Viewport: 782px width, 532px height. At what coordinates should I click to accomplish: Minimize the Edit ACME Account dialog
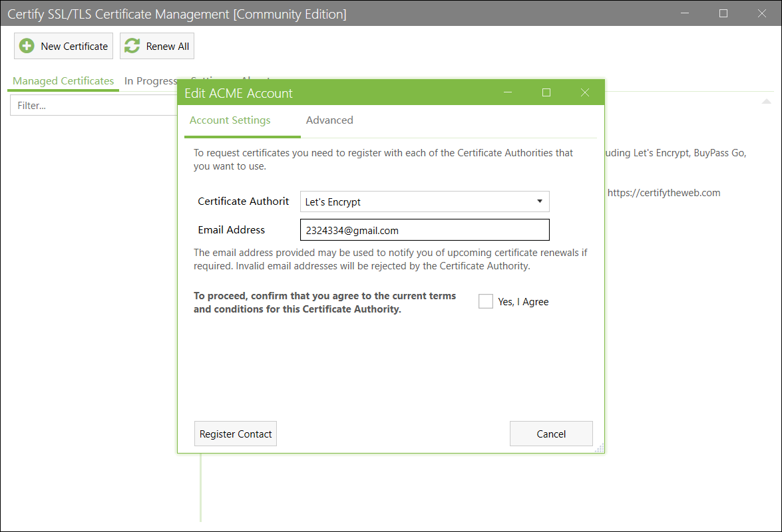coord(508,92)
